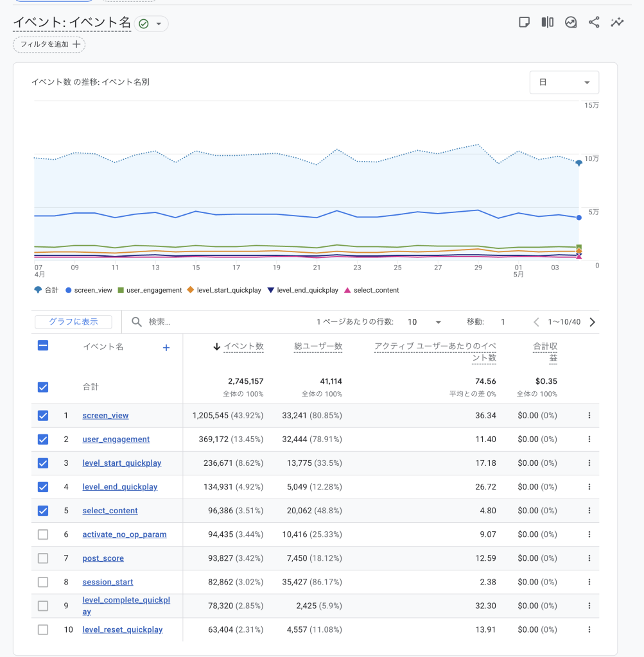Viewport: 644px width, 657px height.
Task: Open the activate_no_op_param event link
Action: tap(125, 534)
